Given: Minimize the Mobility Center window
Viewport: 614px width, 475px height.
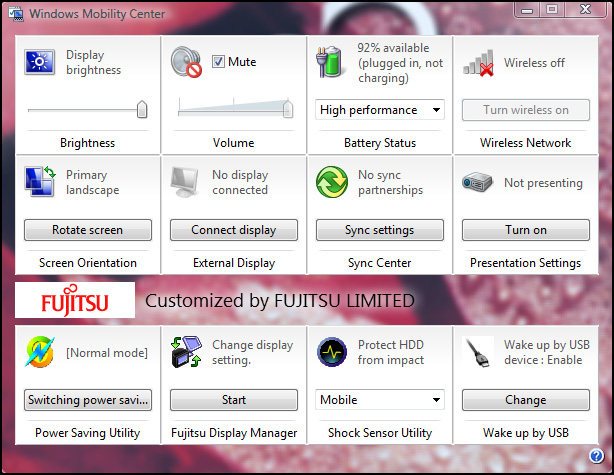Looking at the screenshot, I should tap(527, 10).
